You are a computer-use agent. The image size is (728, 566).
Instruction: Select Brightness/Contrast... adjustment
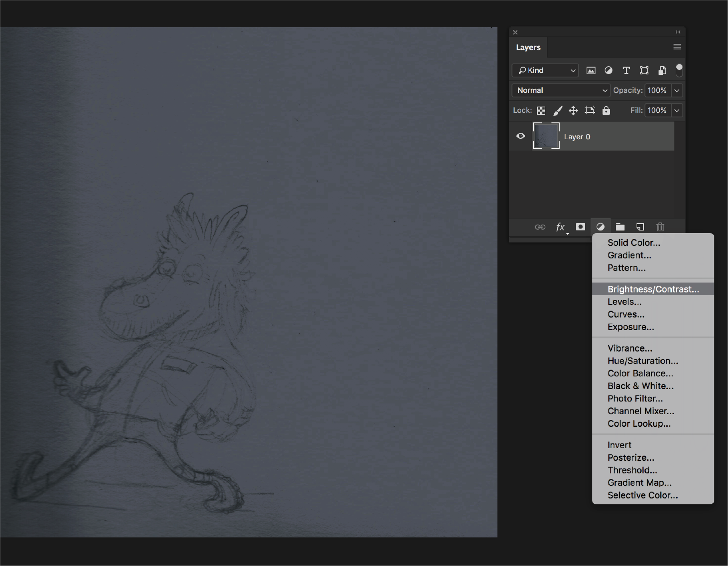pos(653,289)
